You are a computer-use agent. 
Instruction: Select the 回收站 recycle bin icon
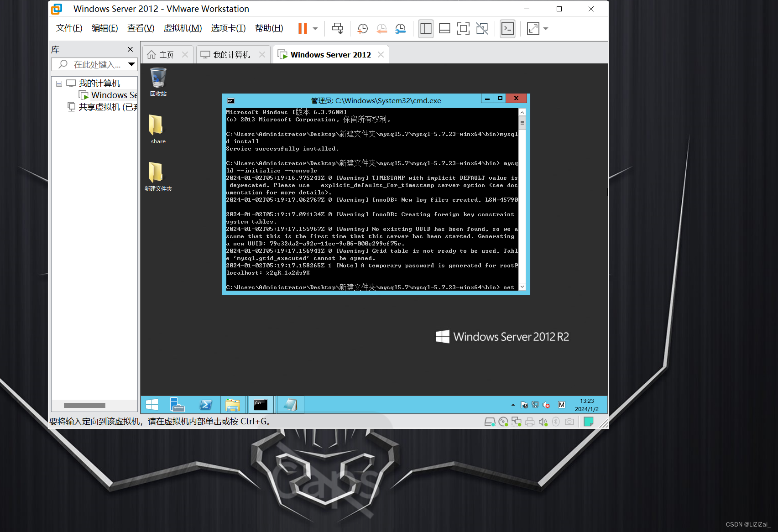click(158, 82)
